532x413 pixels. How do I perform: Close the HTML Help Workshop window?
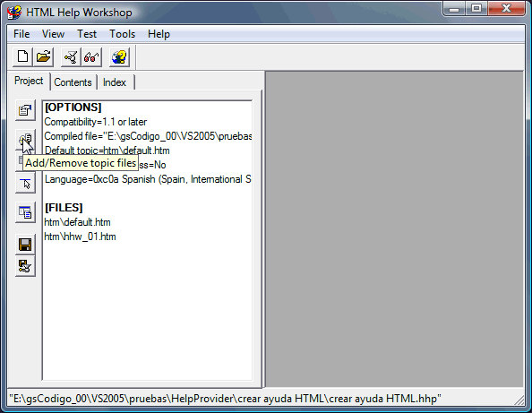coord(507,8)
